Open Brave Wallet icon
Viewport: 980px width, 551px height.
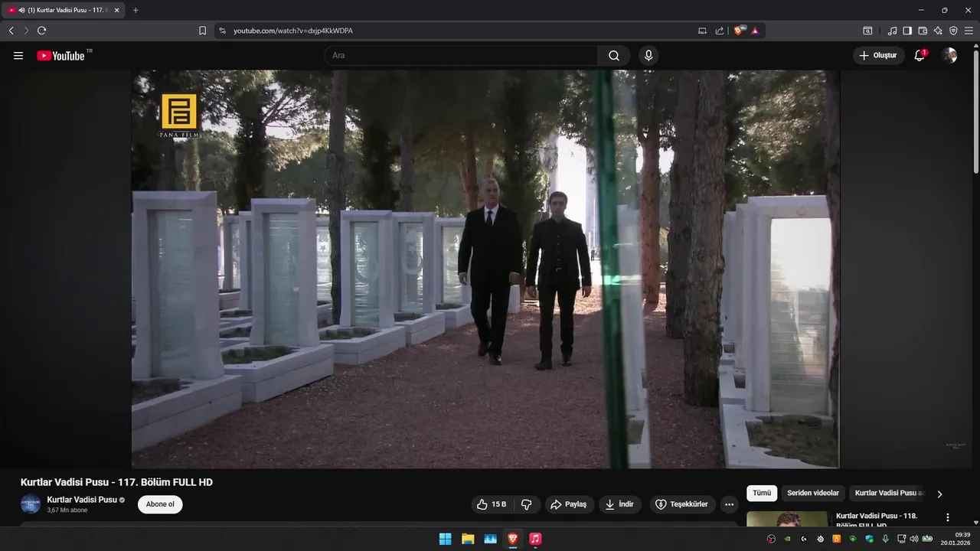point(923,31)
